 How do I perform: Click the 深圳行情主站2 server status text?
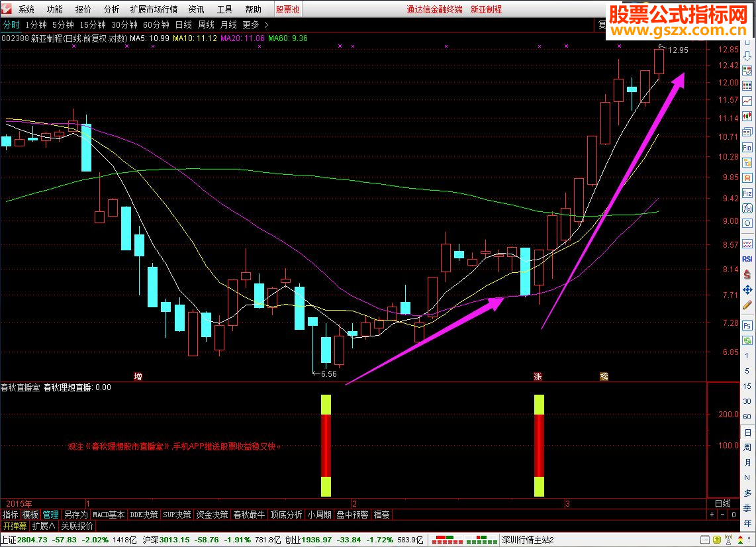[528, 540]
